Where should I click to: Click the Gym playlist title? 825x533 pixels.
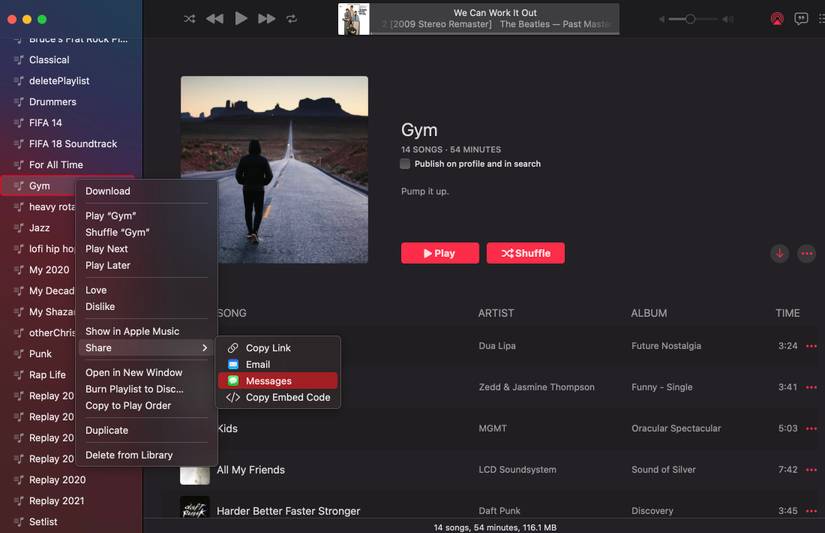[419, 130]
